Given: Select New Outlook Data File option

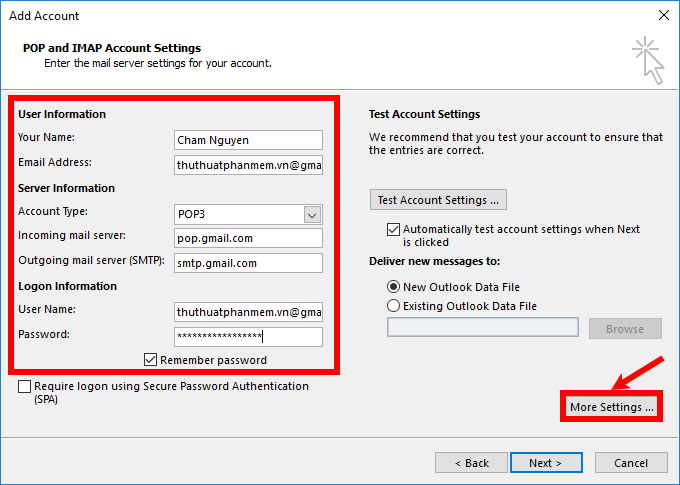Looking at the screenshot, I should pos(393,287).
